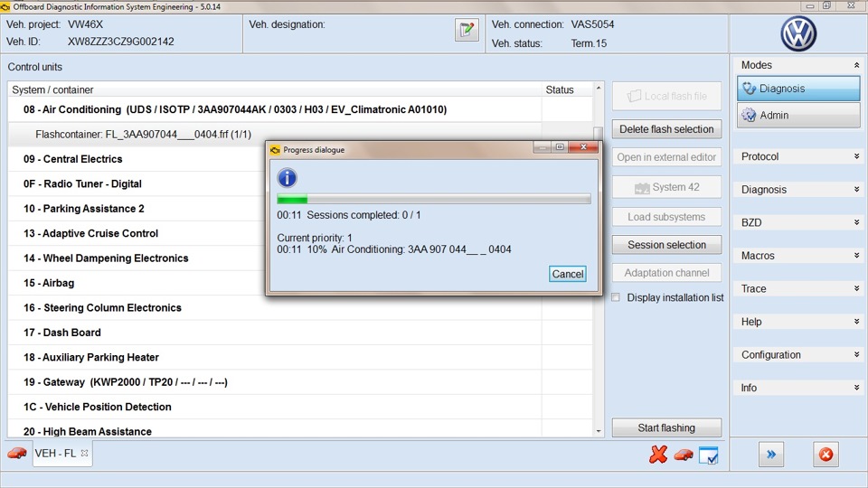This screenshot has width=868, height=488.
Task: Click Session selection button
Action: coord(666,245)
